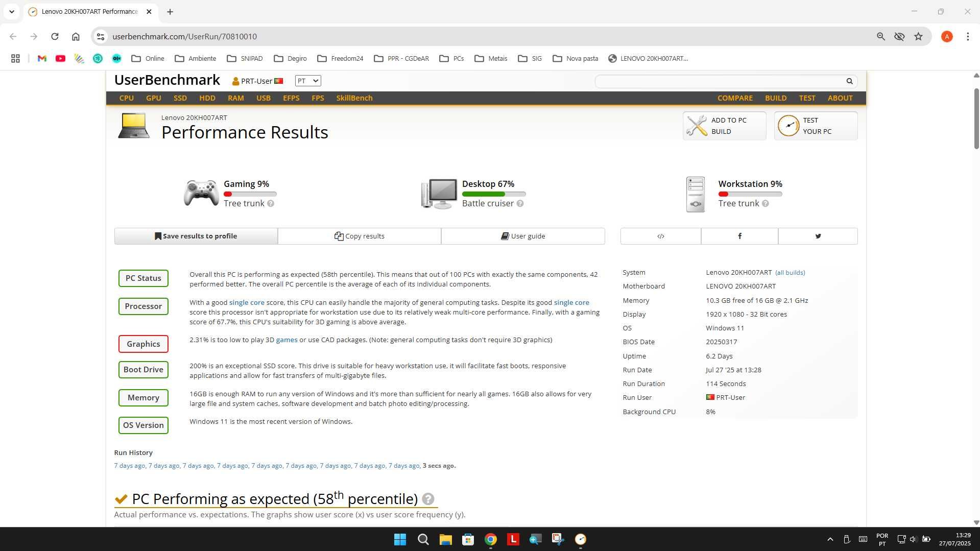Click help icon beside PC Performing heading
Screen dimensions: 980x551
pos(428,499)
